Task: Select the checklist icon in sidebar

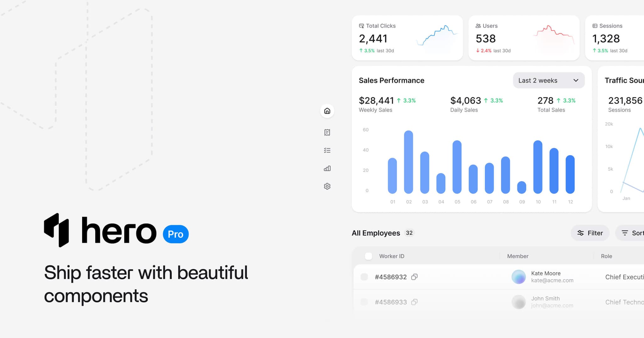Action: pyautogui.click(x=327, y=150)
